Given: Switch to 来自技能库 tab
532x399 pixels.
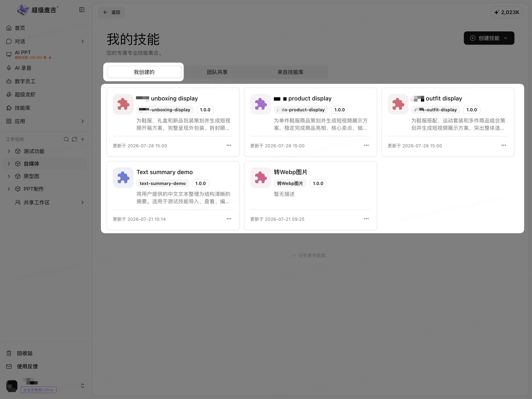Looking at the screenshot, I should click(290, 72).
